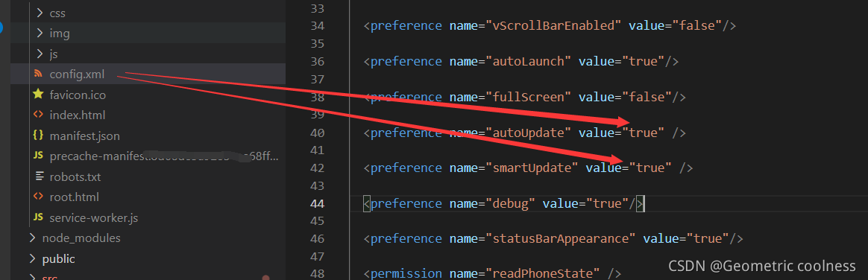868x280 pixels.
Task: Click the RSS icon beside config.xml
Action: (x=38, y=74)
